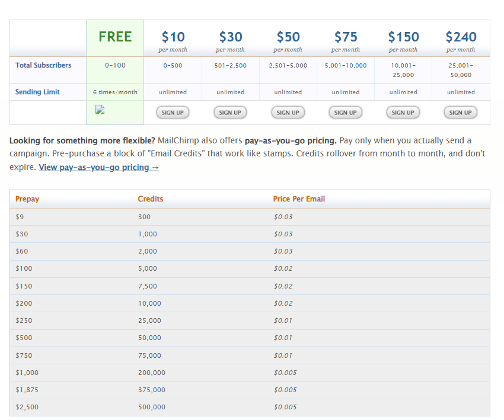Viewport: 504px width, 420px height.
Task: Click the $150 price heading
Action: point(403,37)
